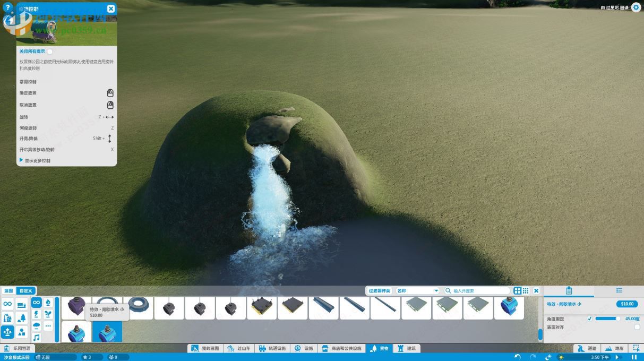Screen dimensions: 644x361
Task: Click the 无限 money indicator
Action: [x=56, y=357]
